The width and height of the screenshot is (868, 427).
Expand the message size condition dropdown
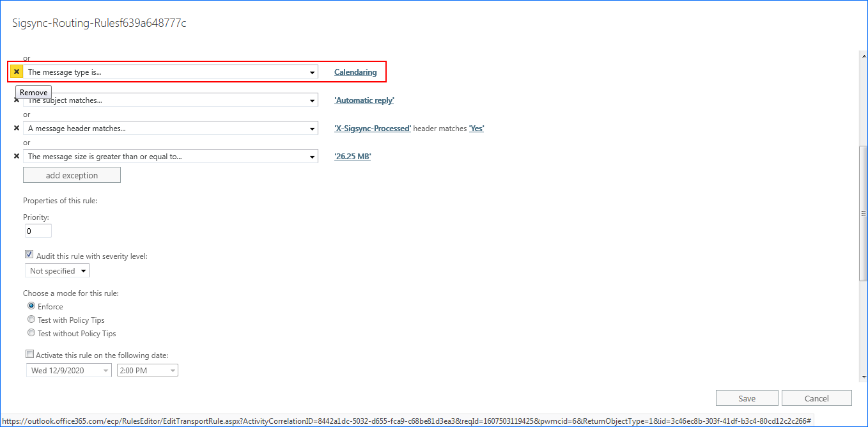312,157
